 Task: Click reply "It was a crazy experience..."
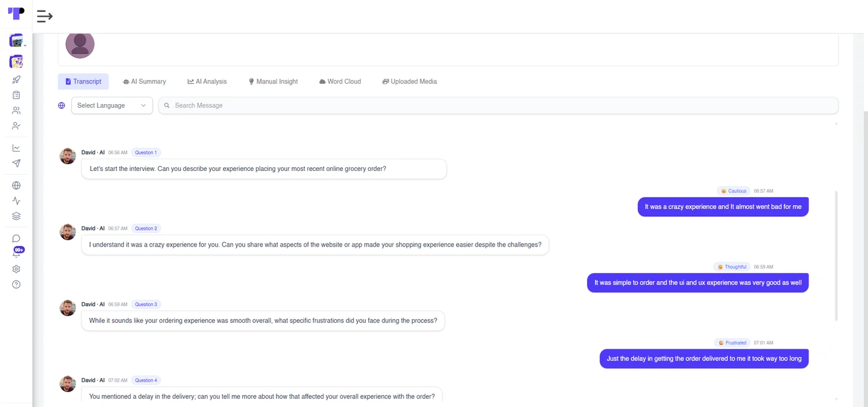click(x=723, y=207)
